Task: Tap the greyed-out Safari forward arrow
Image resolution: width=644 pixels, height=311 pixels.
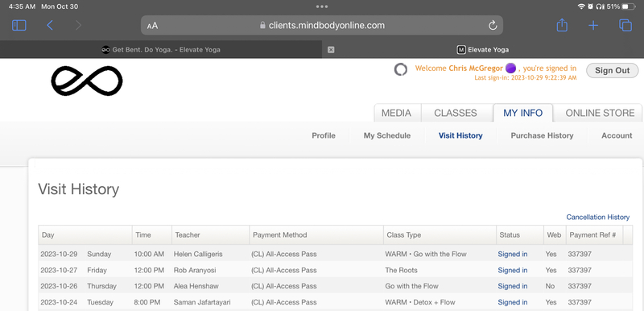Action: point(78,26)
